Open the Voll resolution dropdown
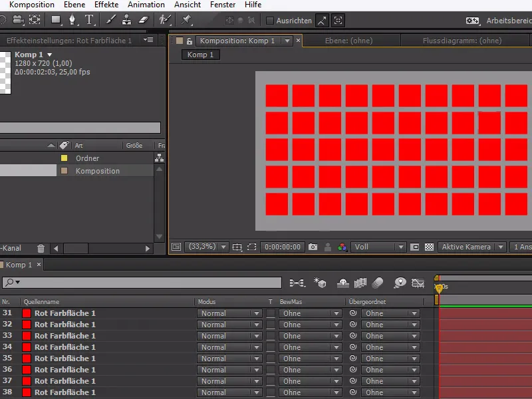Viewport: 532px width, 399px height. (x=378, y=247)
